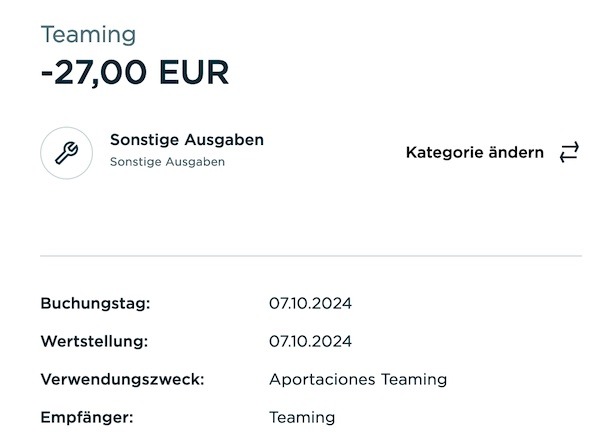
Task: Select Aportaciones Teaming purpose text
Action: point(358,380)
